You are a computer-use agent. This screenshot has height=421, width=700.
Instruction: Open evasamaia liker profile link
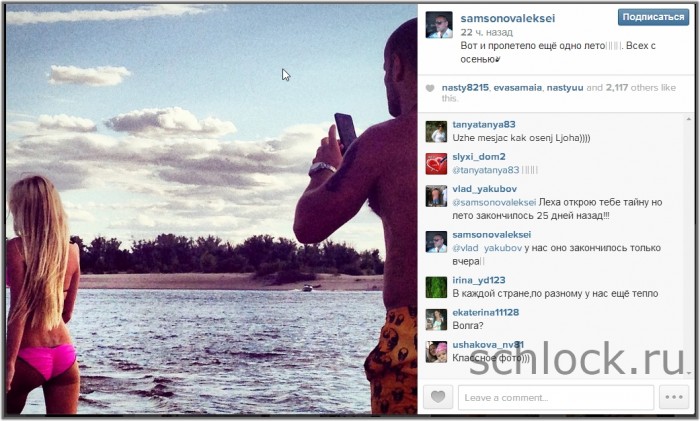[x=517, y=88]
